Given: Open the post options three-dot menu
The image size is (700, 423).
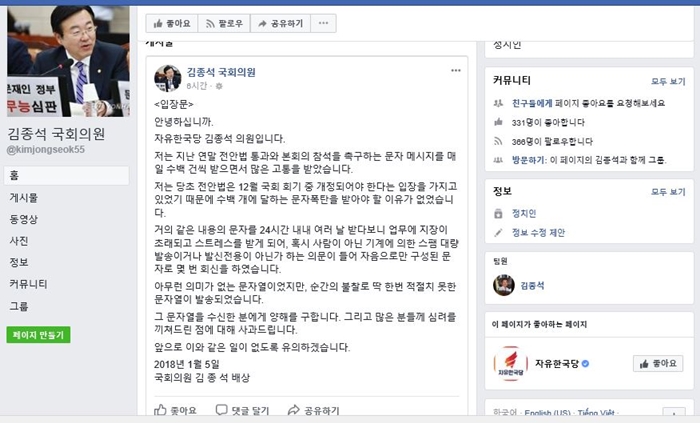Looking at the screenshot, I should click(455, 70).
